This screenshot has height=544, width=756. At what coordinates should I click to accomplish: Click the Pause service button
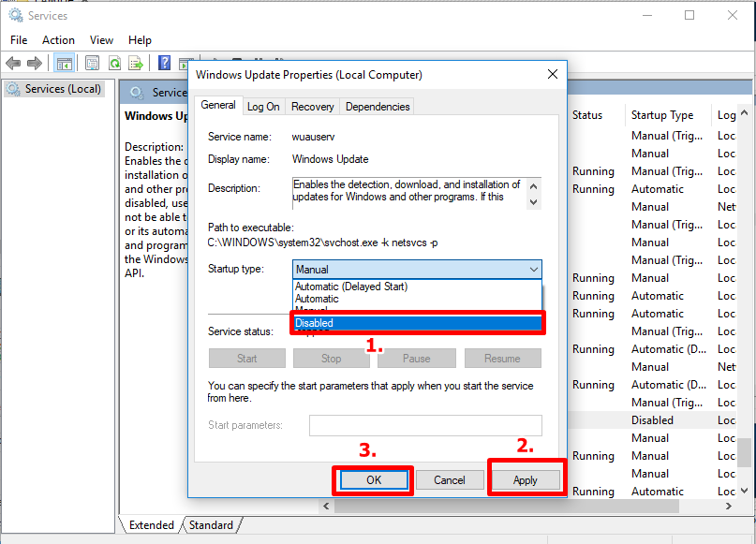pyautogui.click(x=417, y=359)
